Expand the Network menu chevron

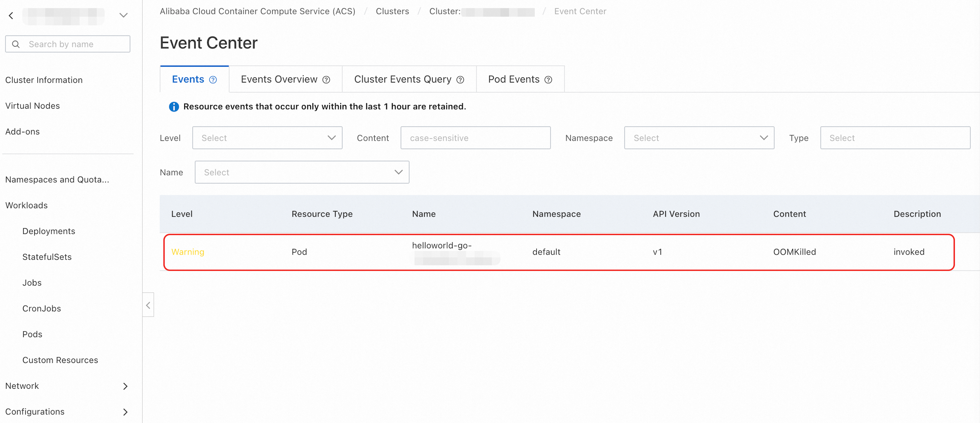coord(125,386)
